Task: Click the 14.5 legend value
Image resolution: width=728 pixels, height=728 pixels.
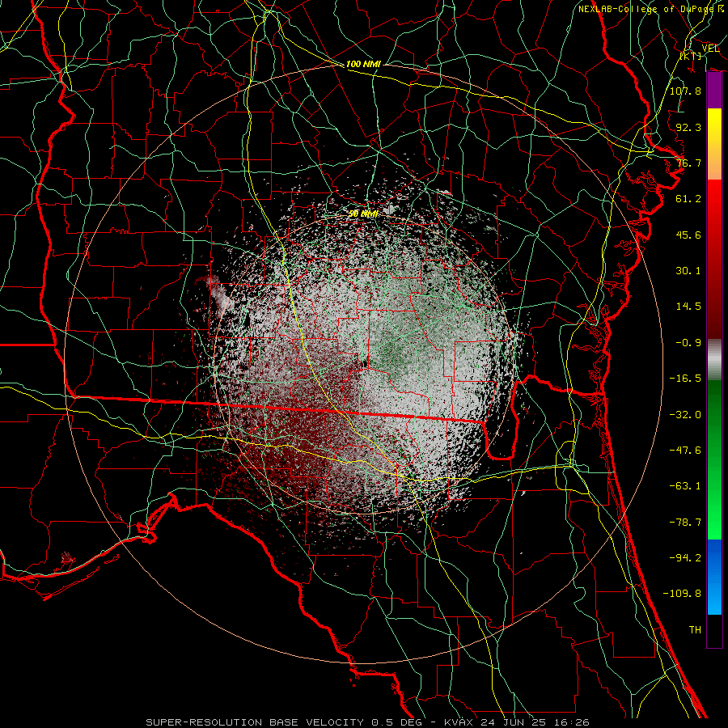Action: [688, 307]
